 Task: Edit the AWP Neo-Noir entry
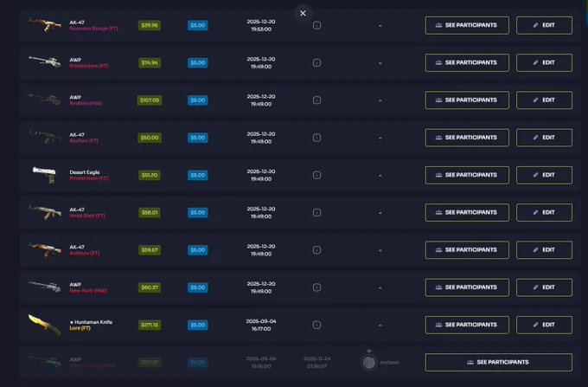click(544, 287)
